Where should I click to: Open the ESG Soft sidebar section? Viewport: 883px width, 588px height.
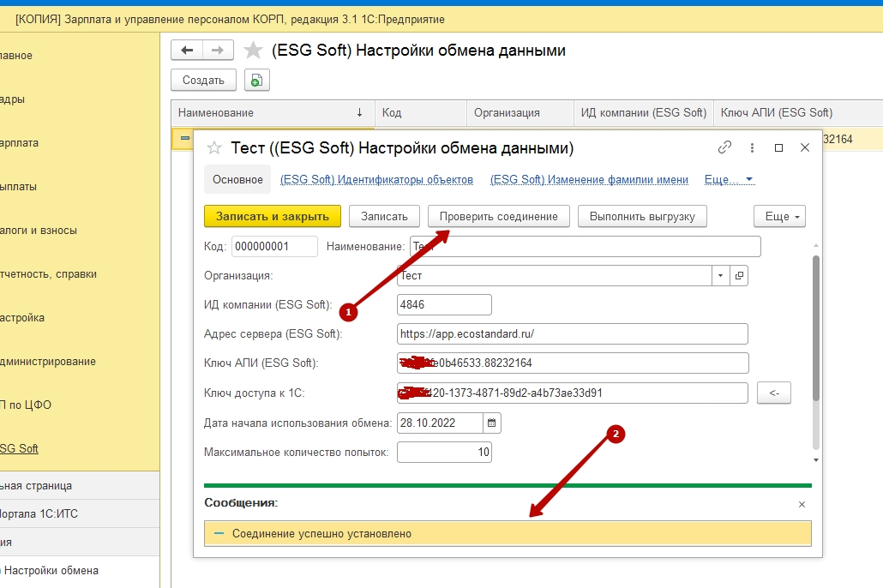click(x=19, y=449)
